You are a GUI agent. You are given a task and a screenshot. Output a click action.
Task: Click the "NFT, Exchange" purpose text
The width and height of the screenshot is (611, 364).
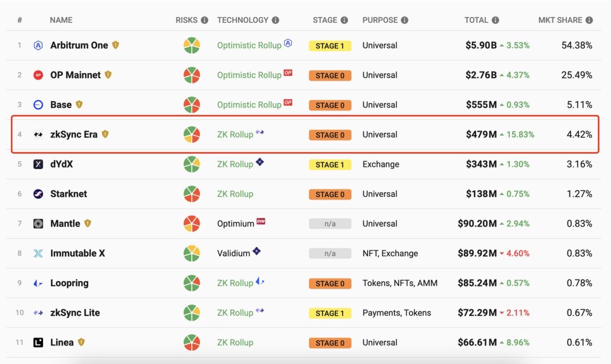(x=390, y=254)
